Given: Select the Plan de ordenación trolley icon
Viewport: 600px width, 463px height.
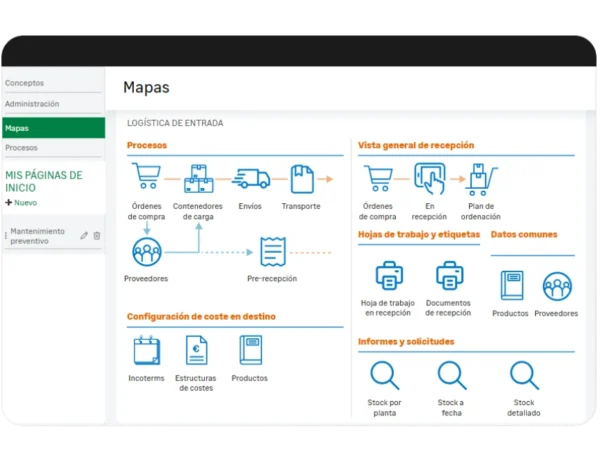Looking at the screenshot, I should [x=481, y=179].
